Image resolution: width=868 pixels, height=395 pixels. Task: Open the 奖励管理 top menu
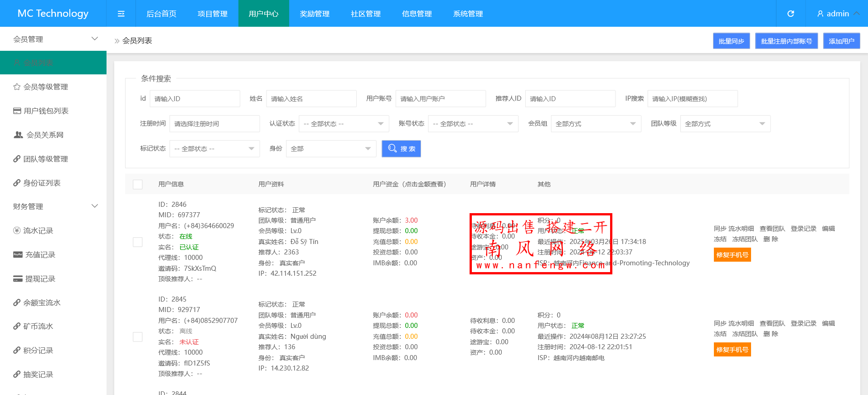[x=315, y=14]
